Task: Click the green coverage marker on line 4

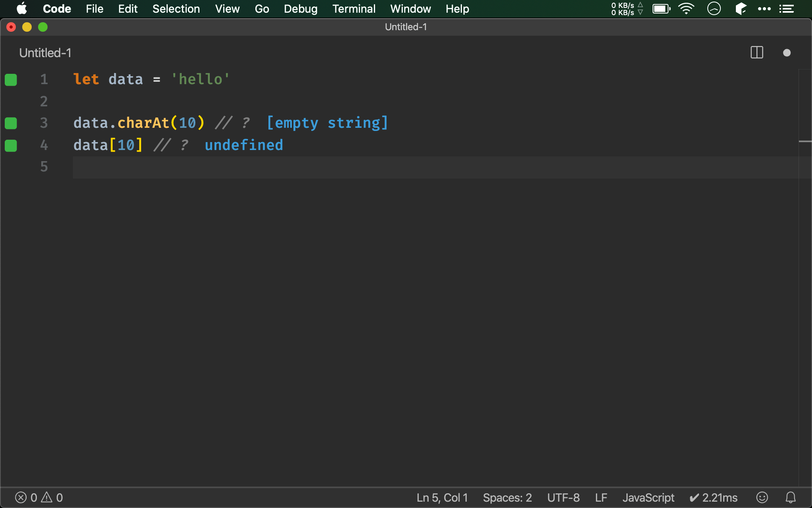Action: click(x=11, y=146)
